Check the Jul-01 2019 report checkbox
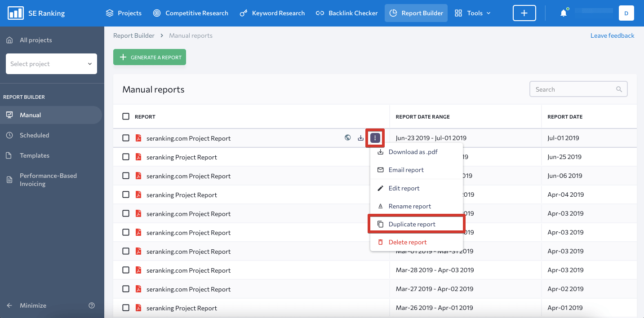 click(x=126, y=138)
